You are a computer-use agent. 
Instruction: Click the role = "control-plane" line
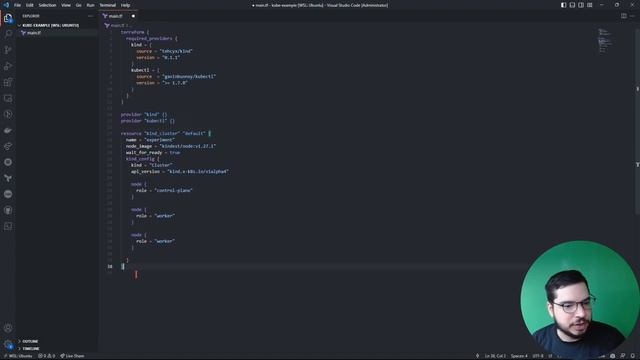[x=164, y=191]
